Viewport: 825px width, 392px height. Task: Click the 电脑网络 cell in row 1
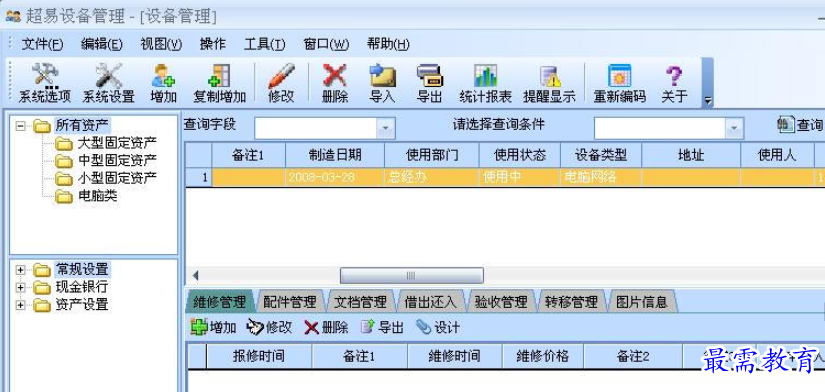coord(601,177)
